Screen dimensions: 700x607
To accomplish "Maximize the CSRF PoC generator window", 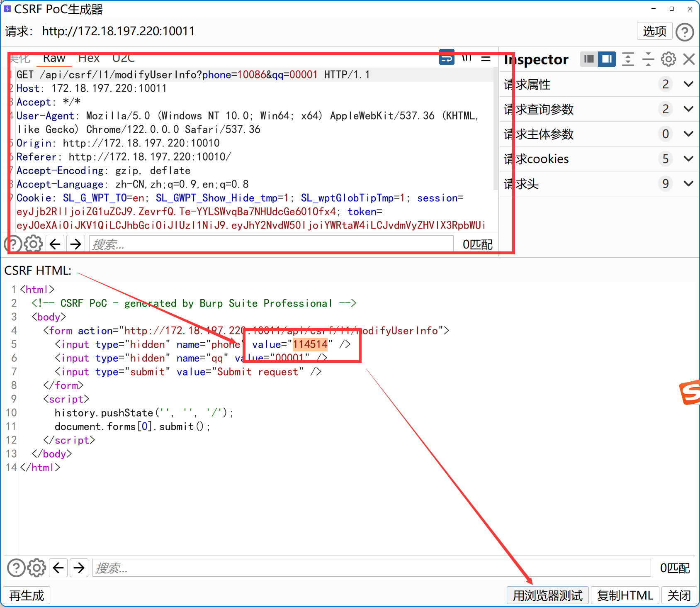I will coord(672,9).
